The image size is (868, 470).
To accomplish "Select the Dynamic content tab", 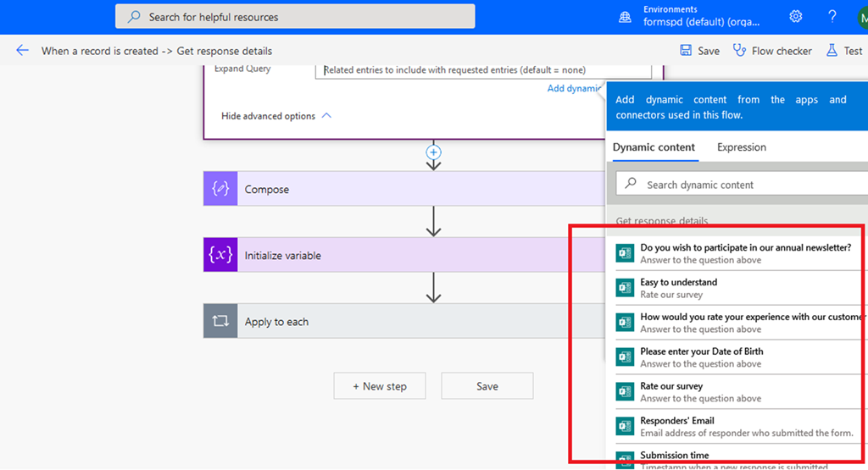I will click(654, 147).
